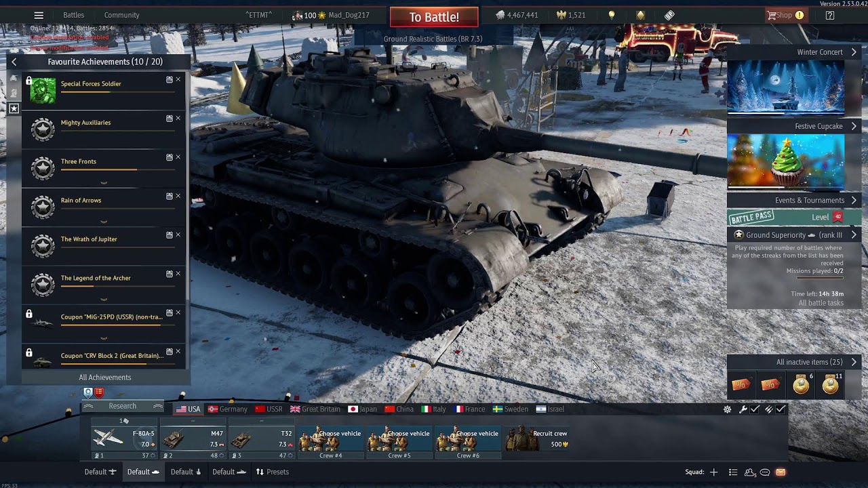Image resolution: width=868 pixels, height=488 pixels.
Task: Select the Great Britain nation tab
Action: click(315, 409)
